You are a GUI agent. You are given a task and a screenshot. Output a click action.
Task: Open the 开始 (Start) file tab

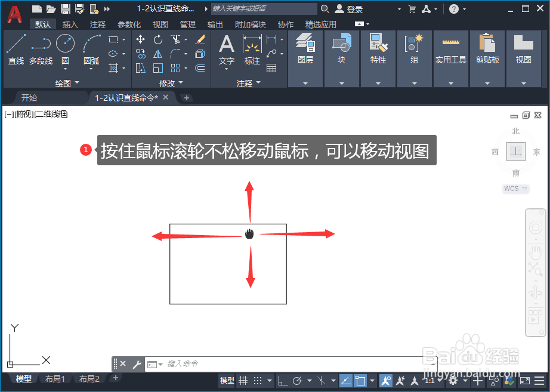(29, 98)
